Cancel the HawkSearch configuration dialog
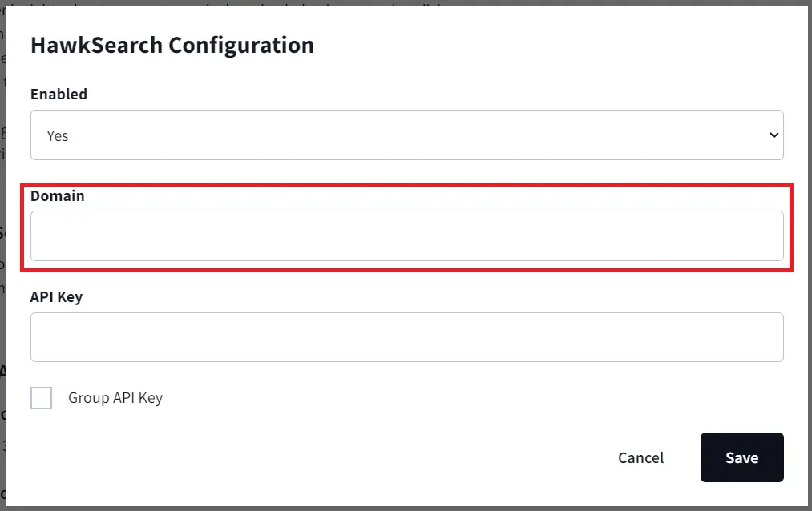This screenshot has width=812, height=511. pyautogui.click(x=640, y=457)
